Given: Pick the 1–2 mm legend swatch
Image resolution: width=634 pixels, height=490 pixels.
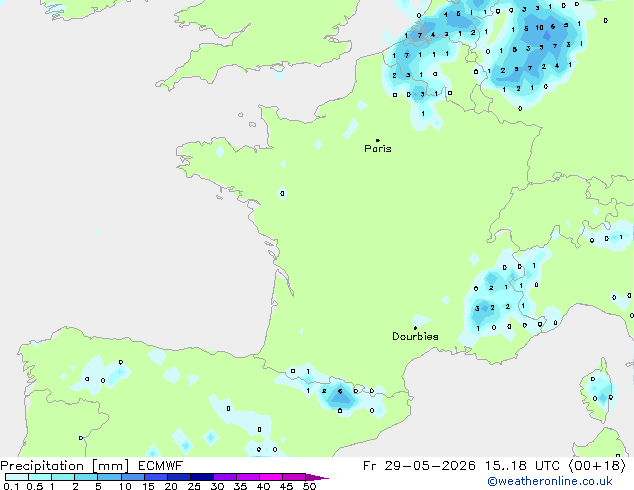Looking at the screenshot, I should (x=63, y=477).
